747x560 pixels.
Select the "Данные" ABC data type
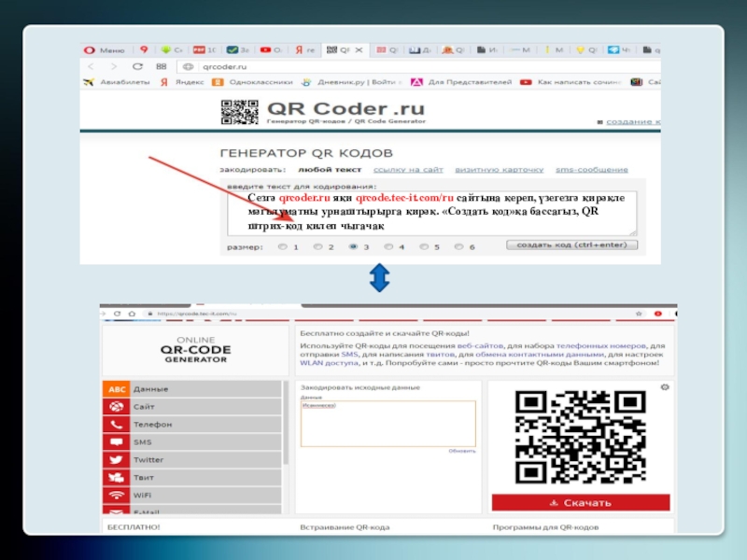pos(192,389)
